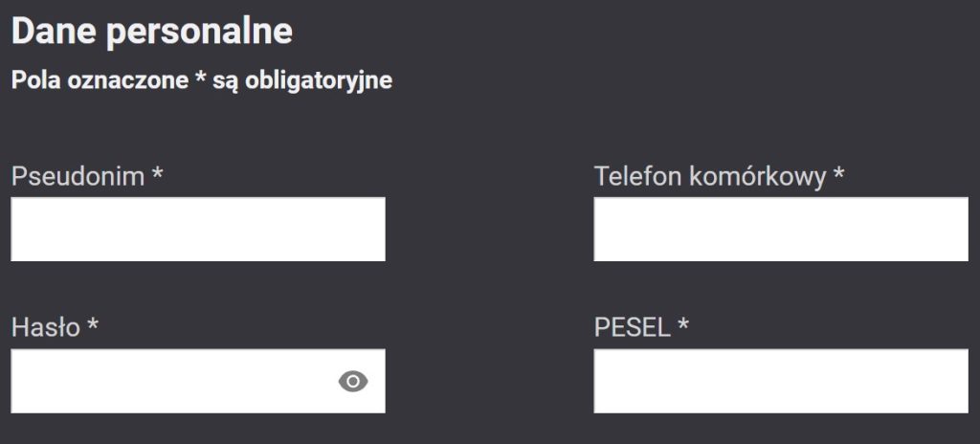Click the Pseudonim field label
The width and height of the screenshot is (980, 444).
click(x=78, y=177)
